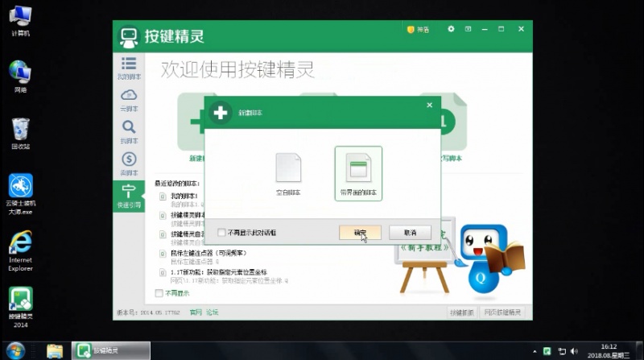Select the 网络 desktop icon

click(x=20, y=77)
